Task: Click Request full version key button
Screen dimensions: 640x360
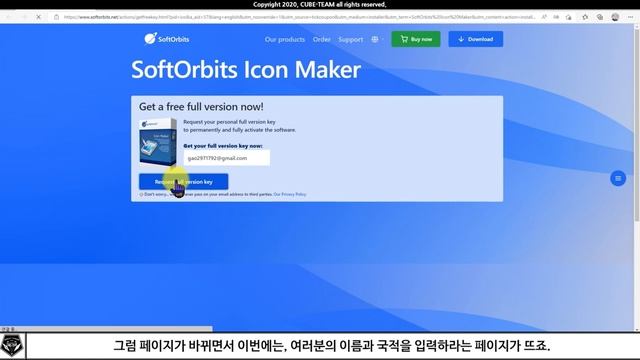Action: click(x=184, y=182)
